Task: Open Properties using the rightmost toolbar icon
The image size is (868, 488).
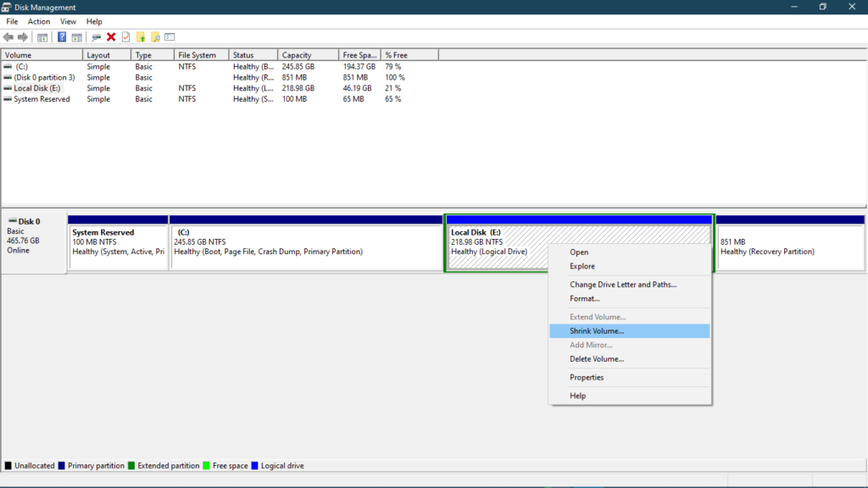Action: pos(170,36)
